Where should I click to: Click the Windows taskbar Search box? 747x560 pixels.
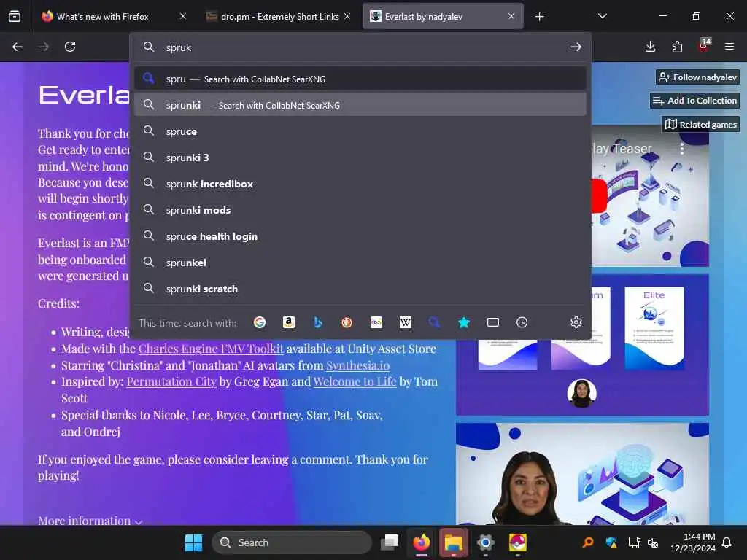[x=292, y=542]
